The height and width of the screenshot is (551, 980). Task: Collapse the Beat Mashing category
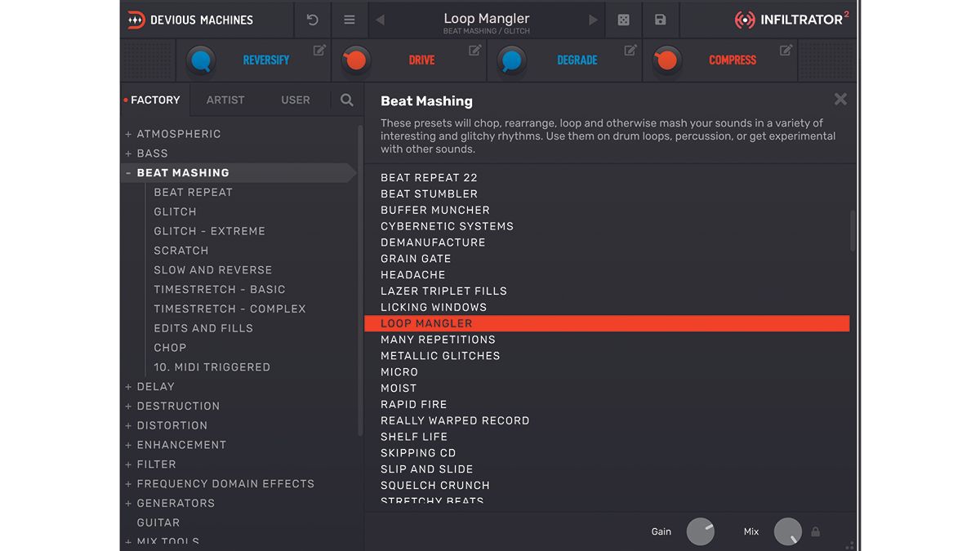point(128,173)
